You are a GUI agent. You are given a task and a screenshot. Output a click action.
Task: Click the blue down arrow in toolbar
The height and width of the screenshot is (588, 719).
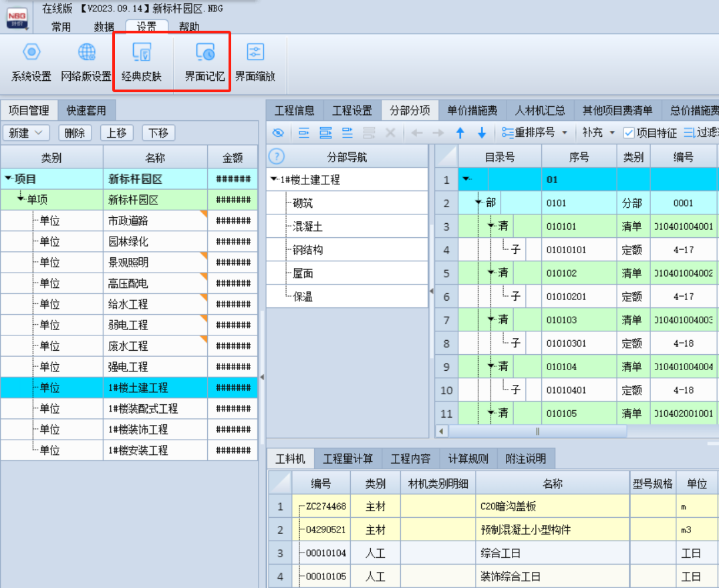point(482,133)
